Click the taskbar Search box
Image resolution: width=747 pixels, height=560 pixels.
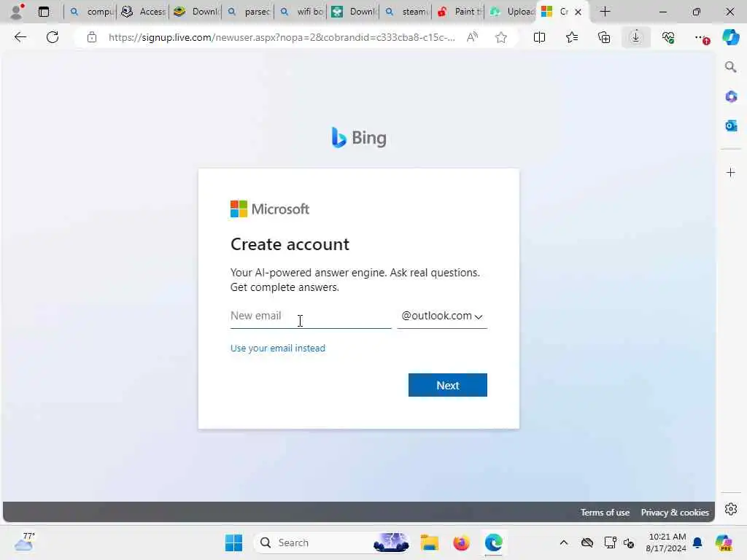(333, 542)
